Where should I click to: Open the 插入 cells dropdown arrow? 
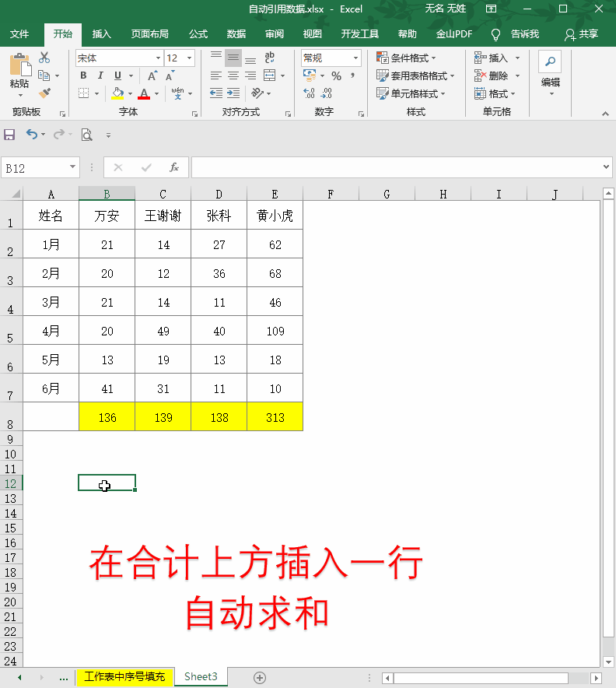(518, 58)
